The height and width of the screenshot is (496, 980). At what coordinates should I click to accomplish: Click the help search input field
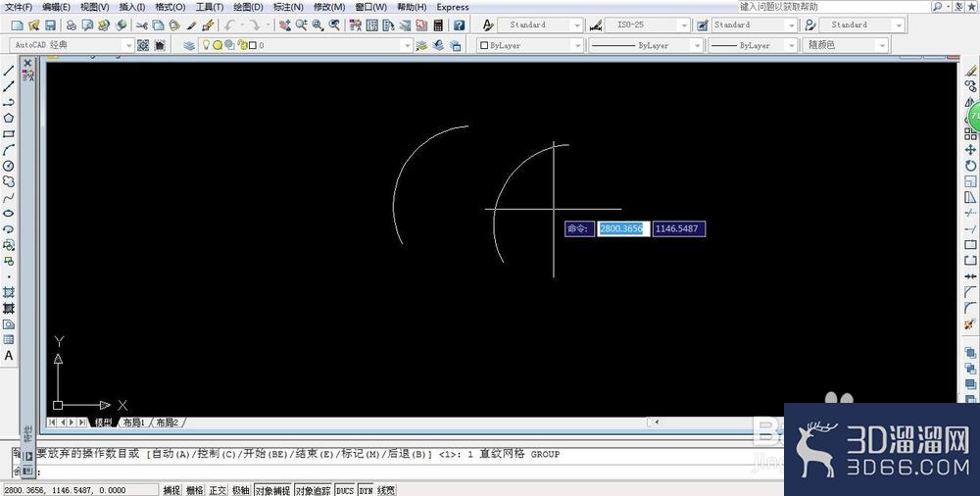[834, 6]
